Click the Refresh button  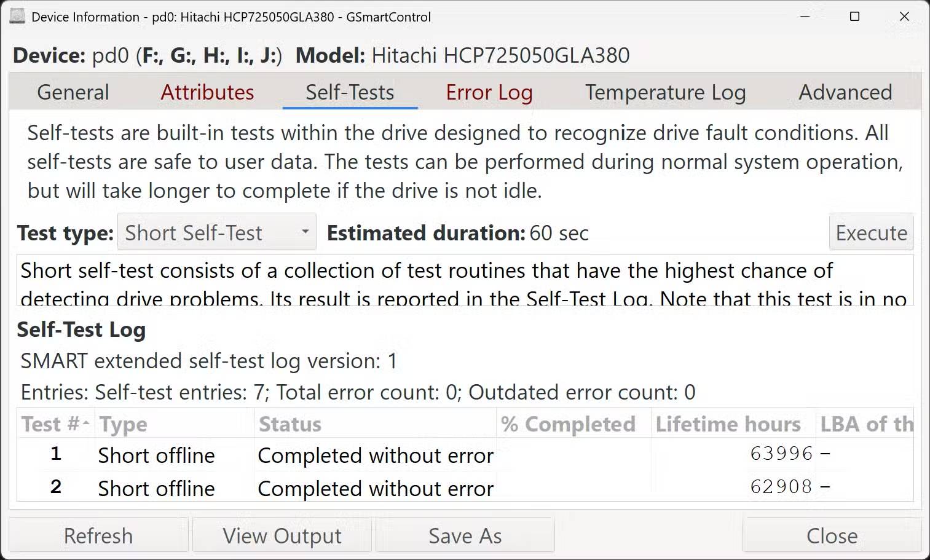[98, 536]
